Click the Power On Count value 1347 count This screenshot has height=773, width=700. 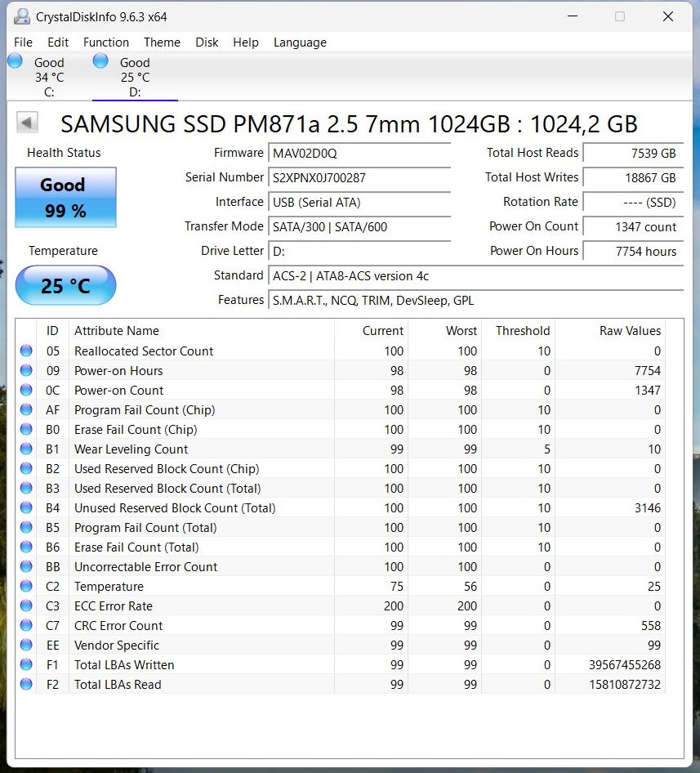[633, 227]
